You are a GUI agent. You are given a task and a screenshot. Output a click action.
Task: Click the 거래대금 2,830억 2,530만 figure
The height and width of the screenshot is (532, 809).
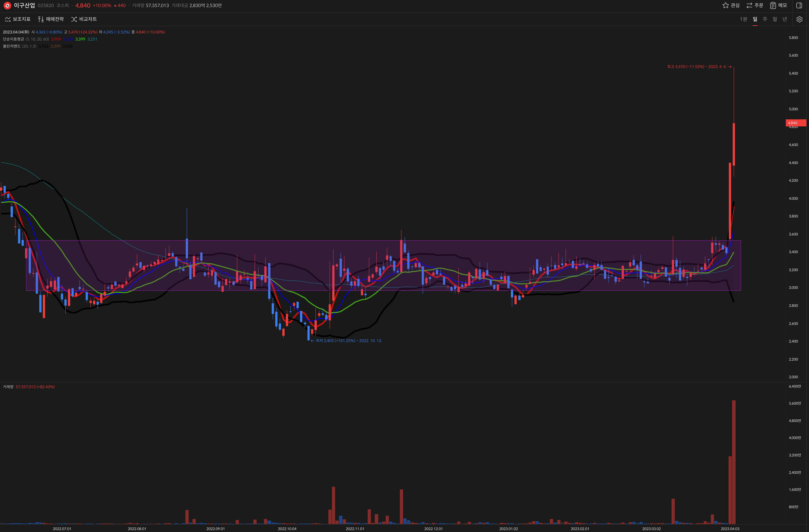pos(205,6)
